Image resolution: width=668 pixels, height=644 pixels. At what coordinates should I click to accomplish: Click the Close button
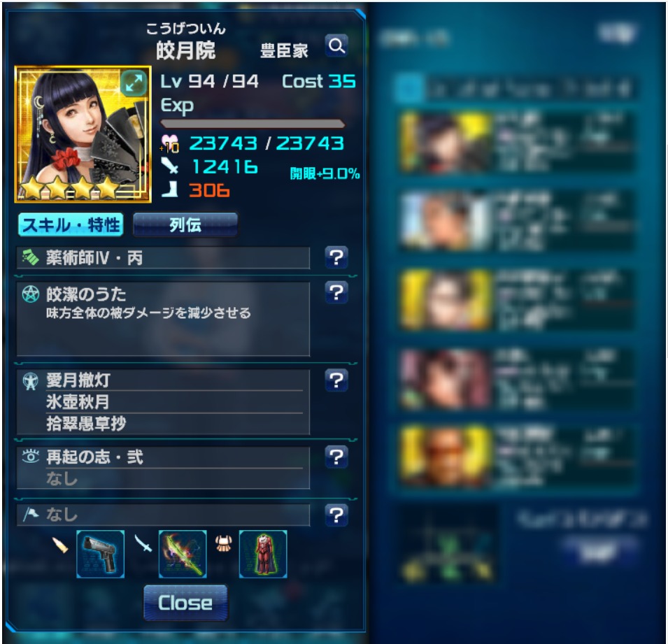point(185,603)
